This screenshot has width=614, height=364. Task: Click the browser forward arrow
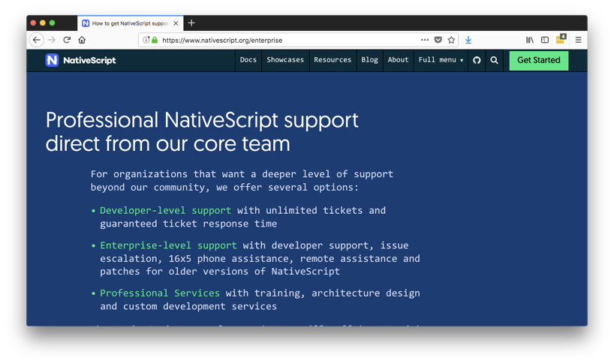(x=52, y=40)
